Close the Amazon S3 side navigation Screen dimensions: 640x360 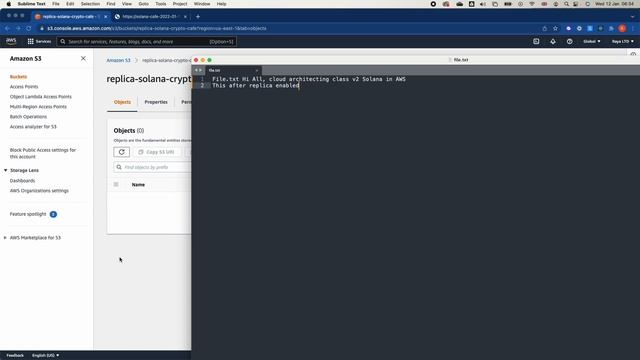[83, 58]
